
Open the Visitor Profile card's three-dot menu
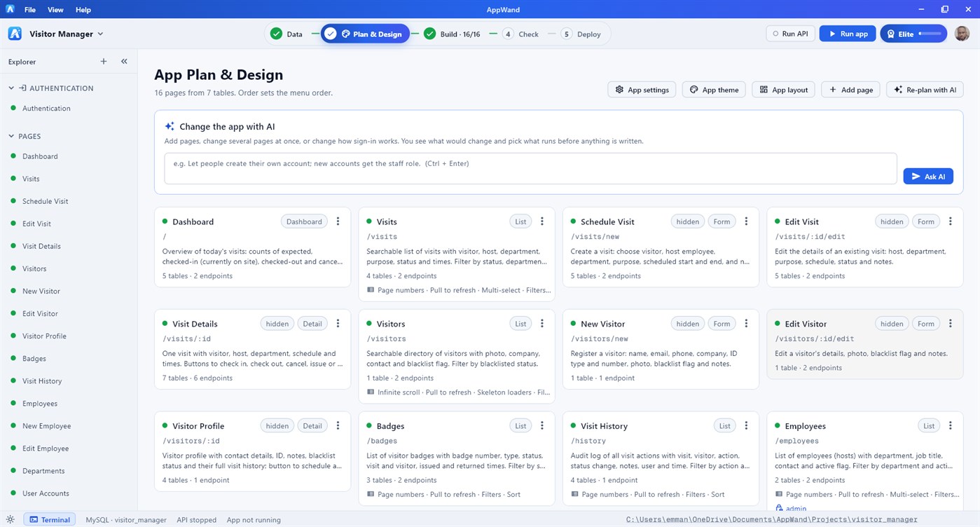pos(338,426)
